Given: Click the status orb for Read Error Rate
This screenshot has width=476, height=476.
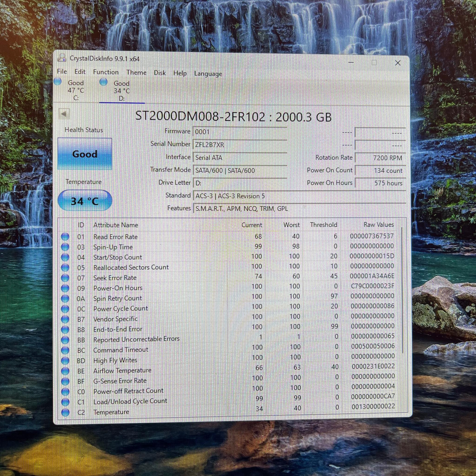Looking at the screenshot, I should pyautogui.click(x=65, y=237).
